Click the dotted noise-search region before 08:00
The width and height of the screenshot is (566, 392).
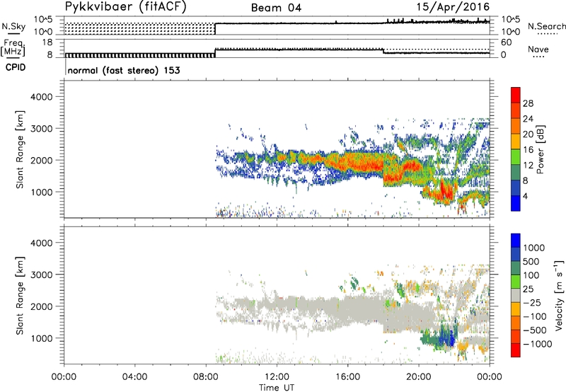click(x=139, y=28)
